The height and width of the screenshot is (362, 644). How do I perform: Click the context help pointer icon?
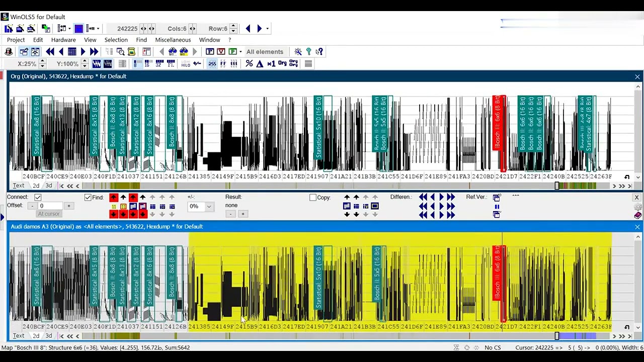point(319,51)
